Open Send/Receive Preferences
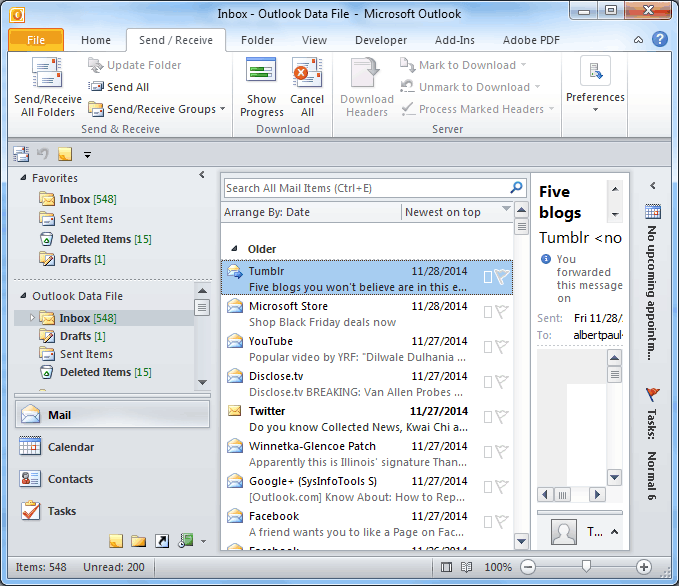The image size is (679, 586). pos(595,84)
